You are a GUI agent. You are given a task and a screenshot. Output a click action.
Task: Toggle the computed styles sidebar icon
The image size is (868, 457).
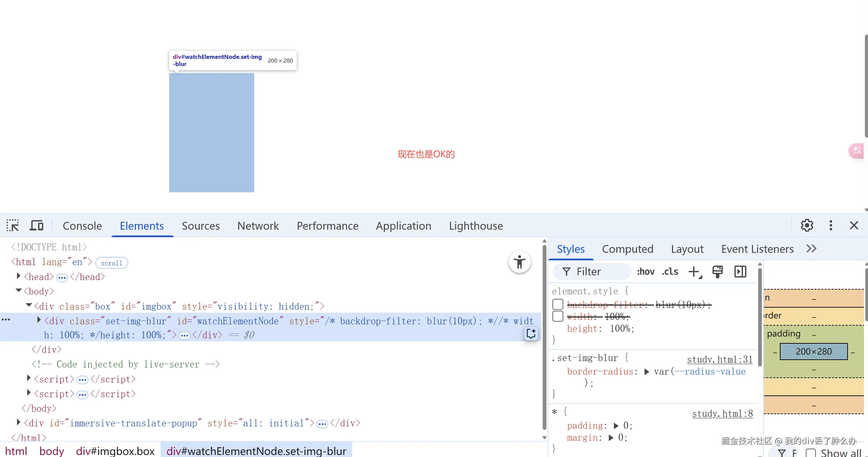tap(740, 272)
